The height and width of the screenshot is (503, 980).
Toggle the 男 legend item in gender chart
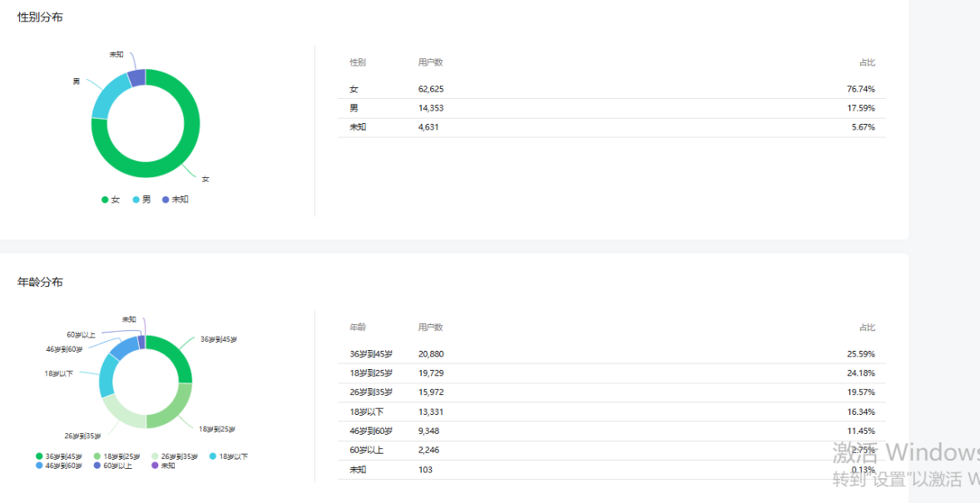click(142, 200)
